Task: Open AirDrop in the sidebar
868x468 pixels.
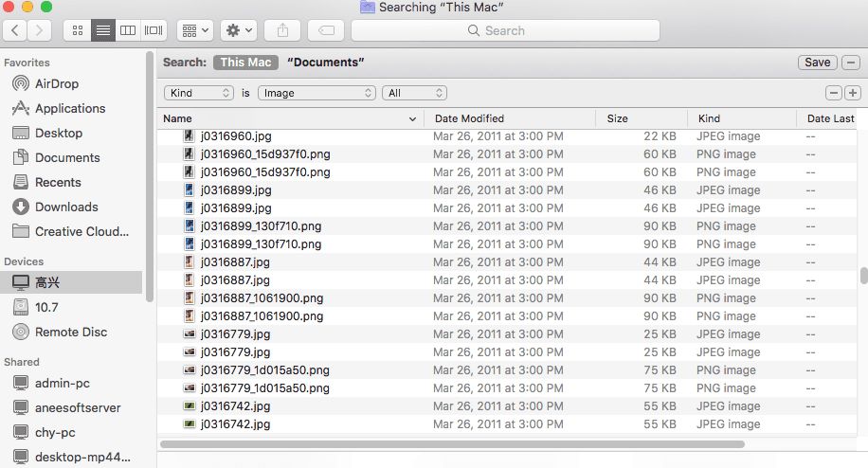Action: [x=56, y=83]
